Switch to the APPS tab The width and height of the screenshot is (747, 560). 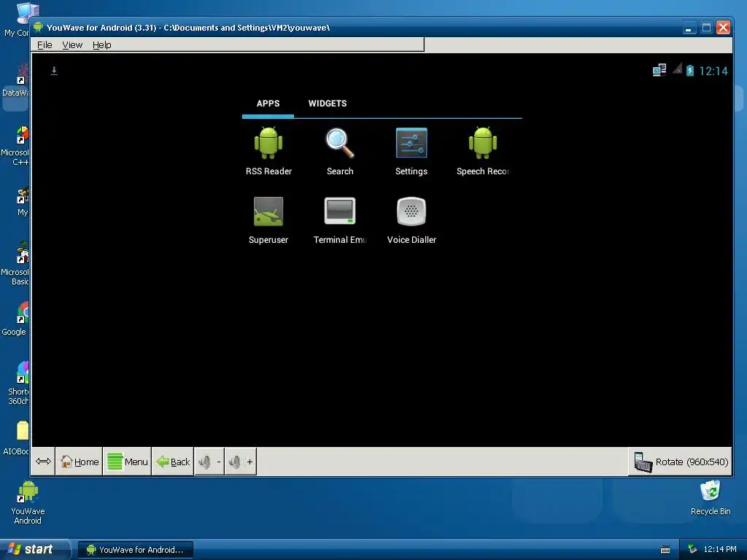pyautogui.click(x=268, y=104)
